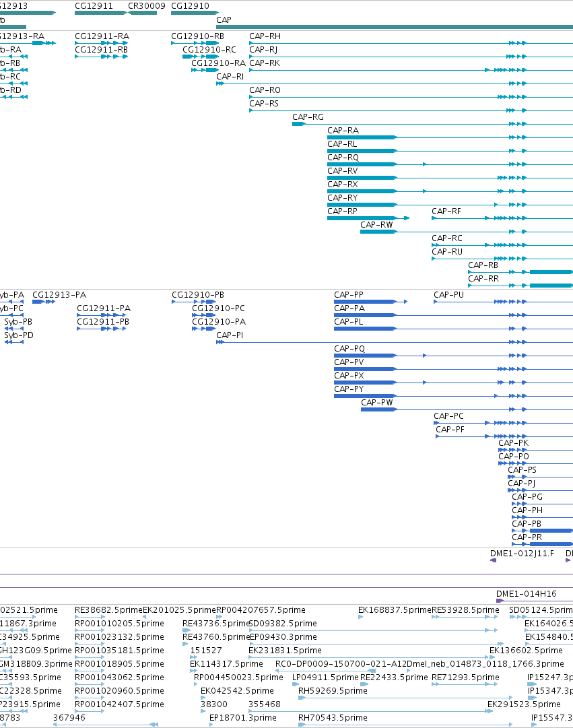The height and width of the screenshot is (728, 573).
Task: Select the CR30009 gene feature label
Action: point(146,6)
